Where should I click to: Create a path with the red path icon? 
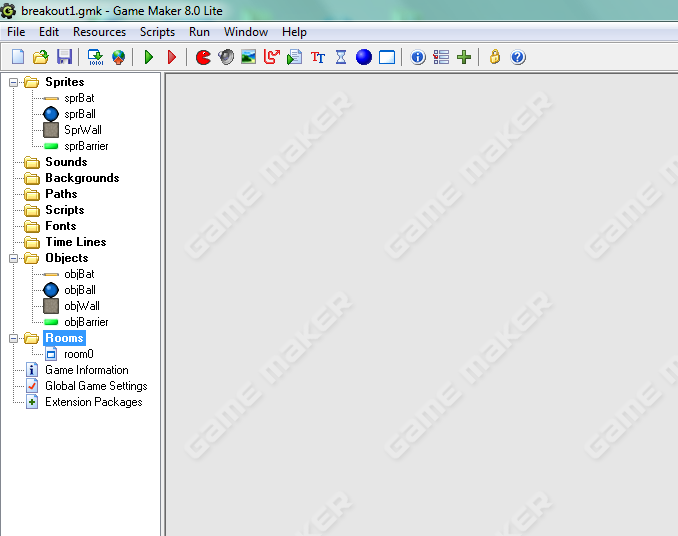point(272,57)
